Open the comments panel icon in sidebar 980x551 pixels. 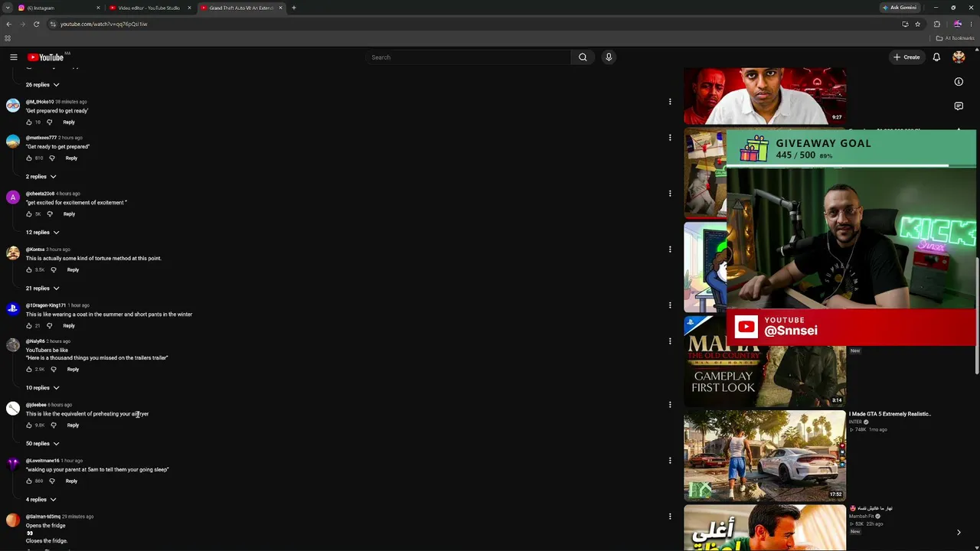[959, 106]
